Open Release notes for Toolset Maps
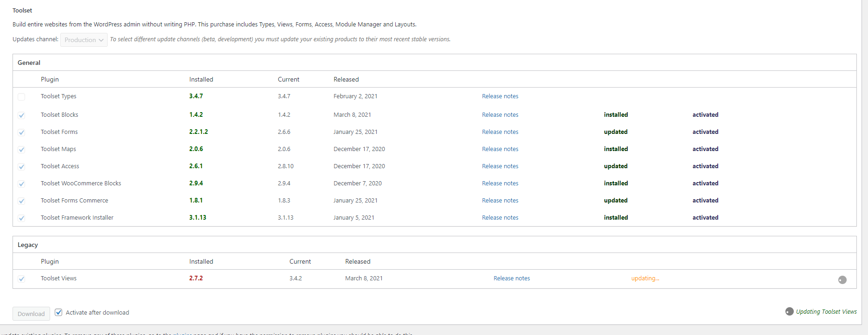The height and width of the screenshot is (335, 868). 500,149
